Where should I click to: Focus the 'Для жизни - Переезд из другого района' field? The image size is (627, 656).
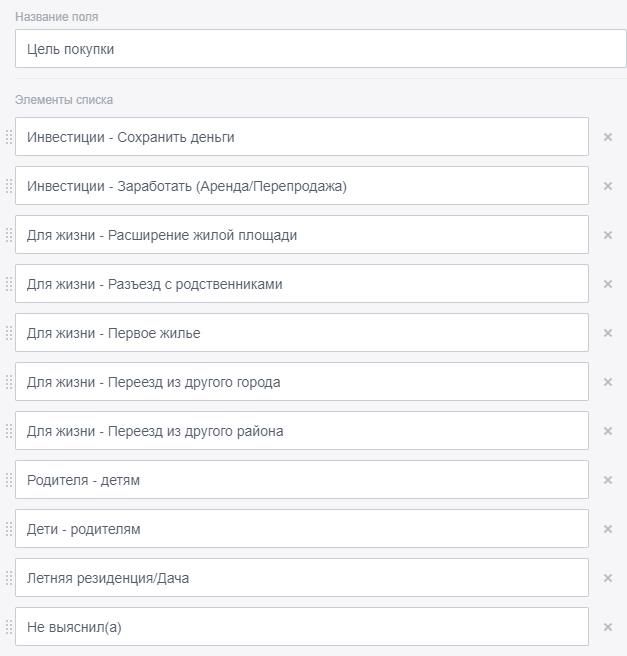click(301, 431)
